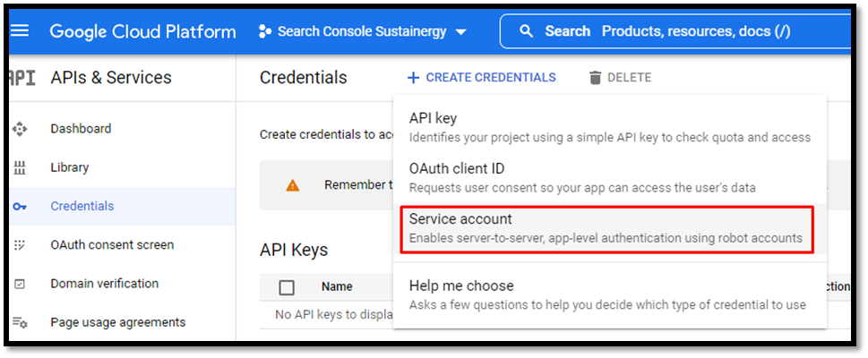The image size is (868, 358).
Task: Click the Google Cloud Platform logo link
Action: [142, 31]
